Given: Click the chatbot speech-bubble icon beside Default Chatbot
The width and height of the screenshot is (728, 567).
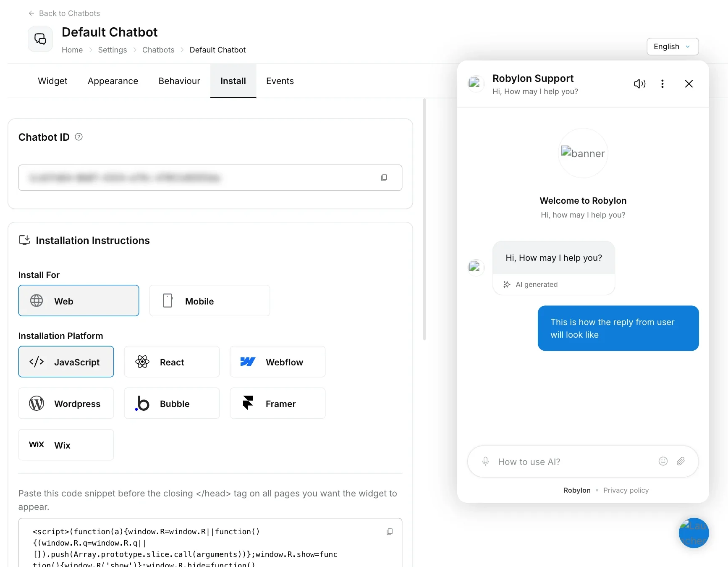Looking at the screenshot, I should click(x=40, y=39).
